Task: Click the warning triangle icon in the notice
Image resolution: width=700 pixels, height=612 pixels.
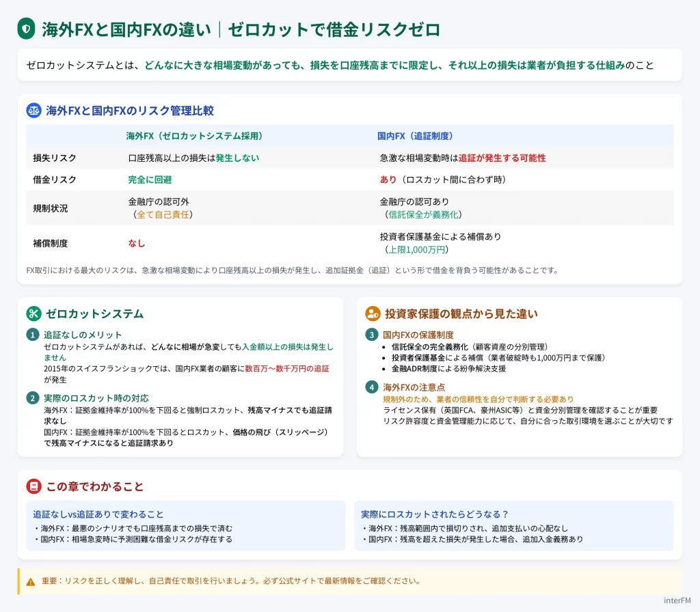Action: (x=31, y=582)
